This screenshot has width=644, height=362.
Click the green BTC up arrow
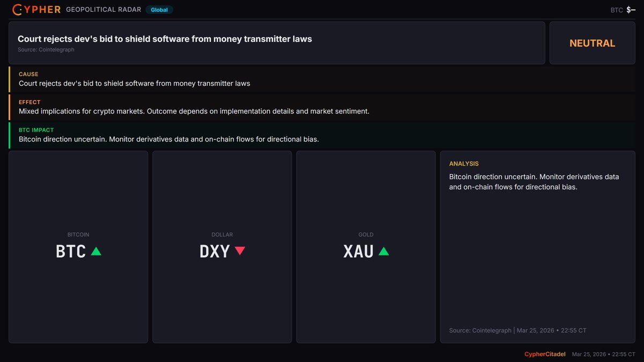pos(96,250)
